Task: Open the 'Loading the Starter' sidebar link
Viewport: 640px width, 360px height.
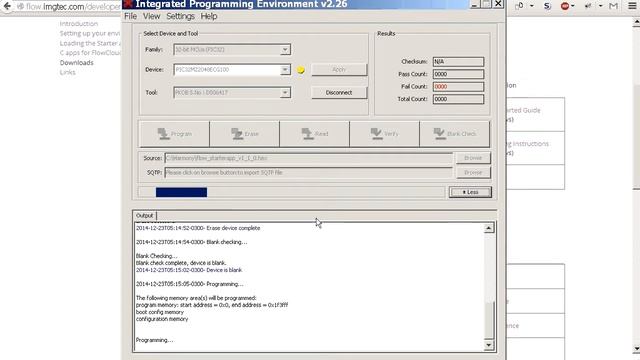Action: [90, 43]
